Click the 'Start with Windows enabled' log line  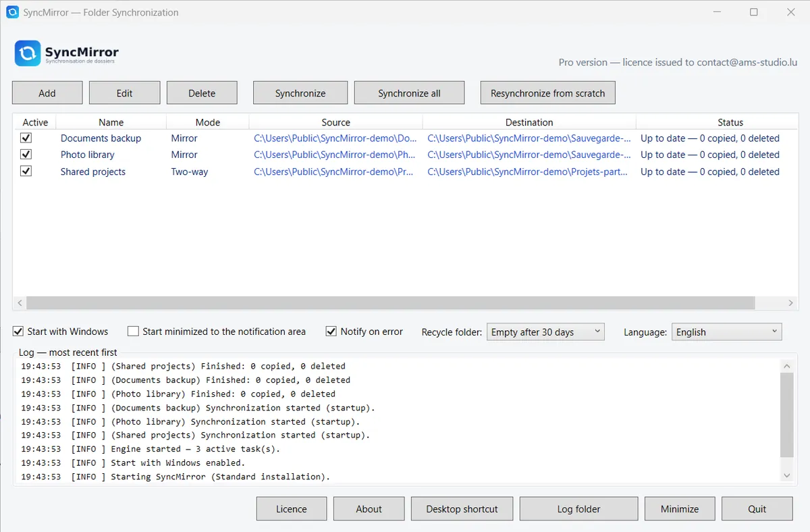(x=133, y=462)
